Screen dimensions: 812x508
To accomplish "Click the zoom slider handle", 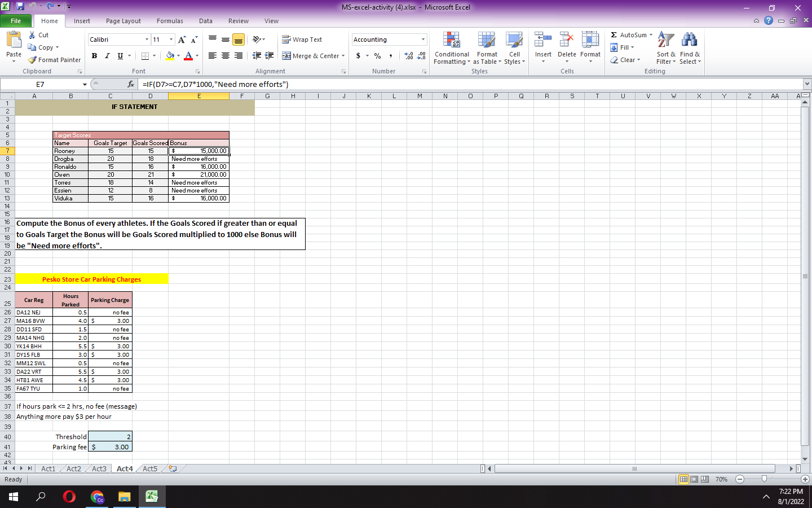I will pos(764,479).
